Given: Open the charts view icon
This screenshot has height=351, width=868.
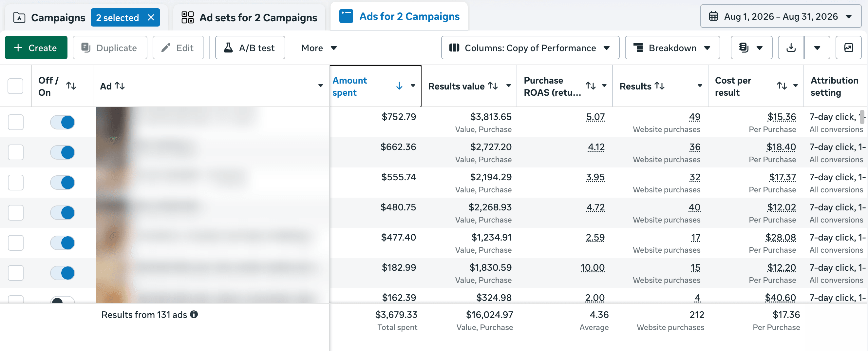Looking at the screenshot, I should click(848, 48).
